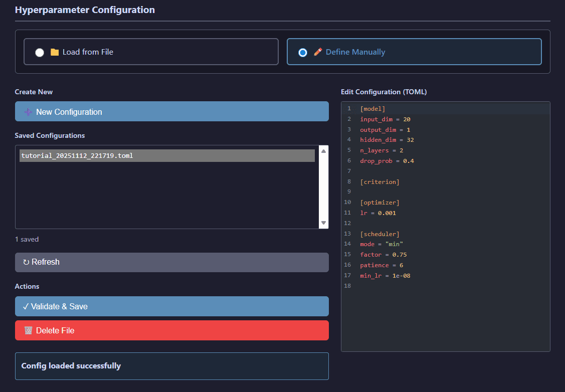Click Validate & Save button

172,306
